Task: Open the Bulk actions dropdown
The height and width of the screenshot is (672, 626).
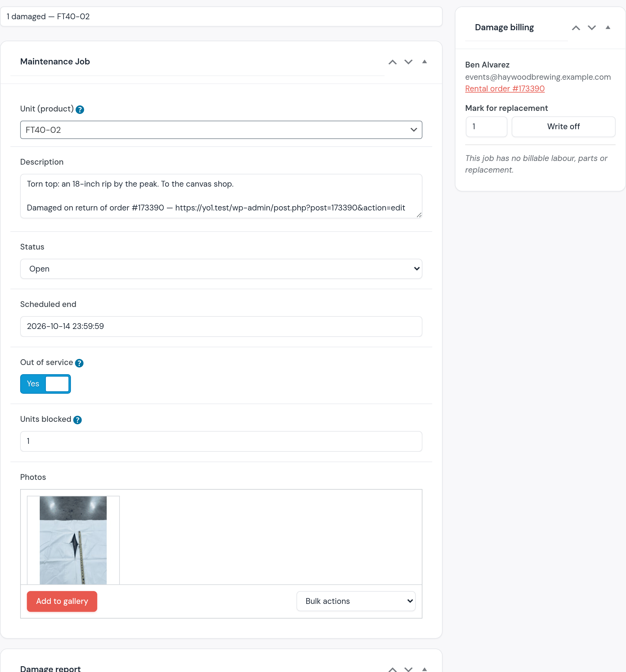Action: point(356,601)
